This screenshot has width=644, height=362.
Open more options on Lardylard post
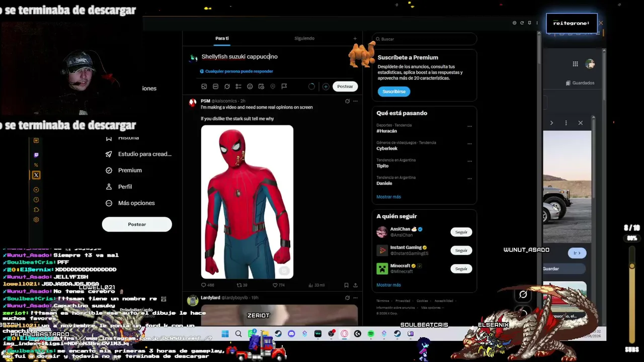pos(355,298)
